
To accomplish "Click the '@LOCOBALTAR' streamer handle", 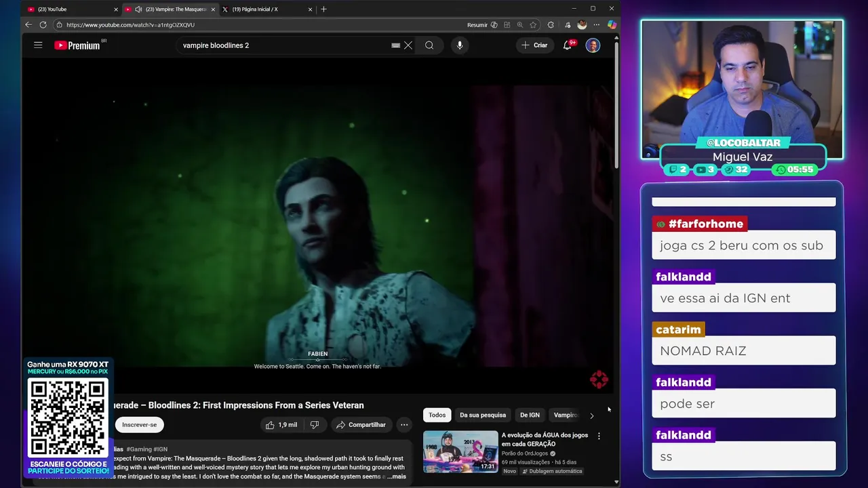I will click(x=743, y=143).
